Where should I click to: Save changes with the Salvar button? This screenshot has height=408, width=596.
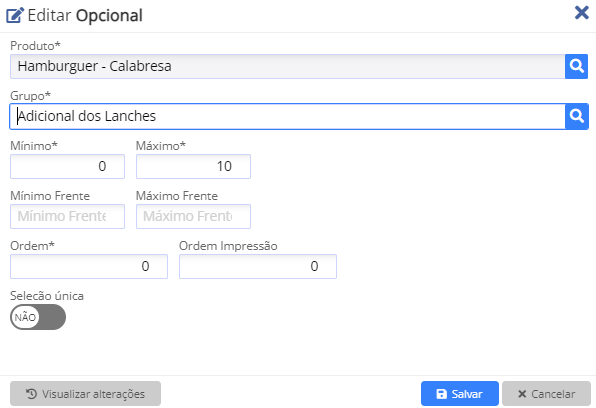pyautogui.click(x=460, y=394)
